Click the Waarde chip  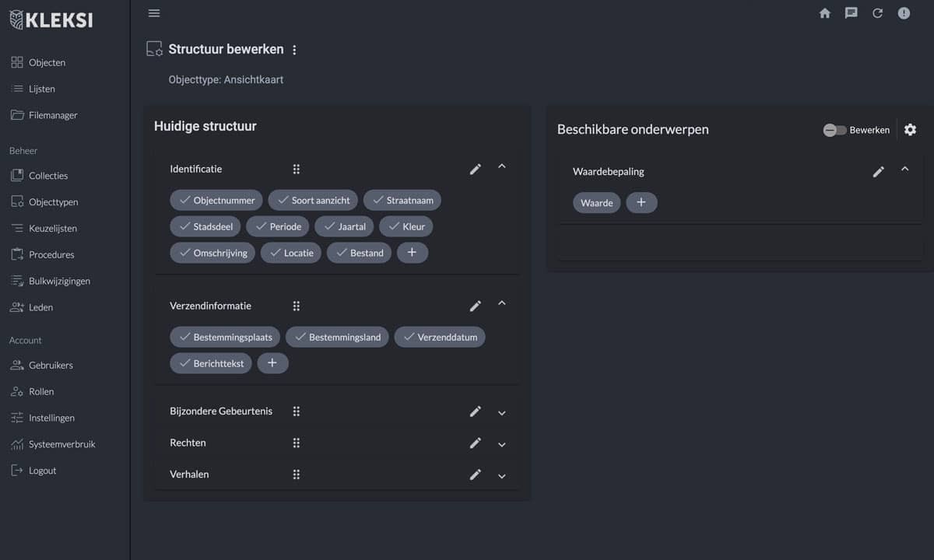coord(597,203)
